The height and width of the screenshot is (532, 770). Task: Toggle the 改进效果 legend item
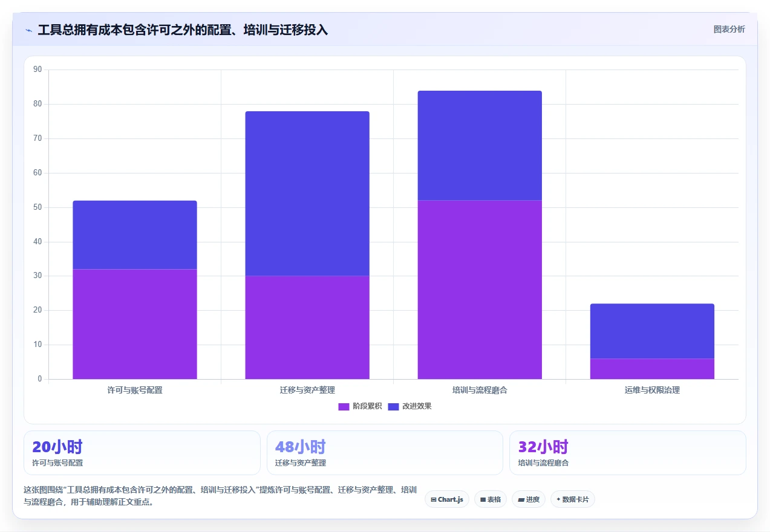[409, 406]
